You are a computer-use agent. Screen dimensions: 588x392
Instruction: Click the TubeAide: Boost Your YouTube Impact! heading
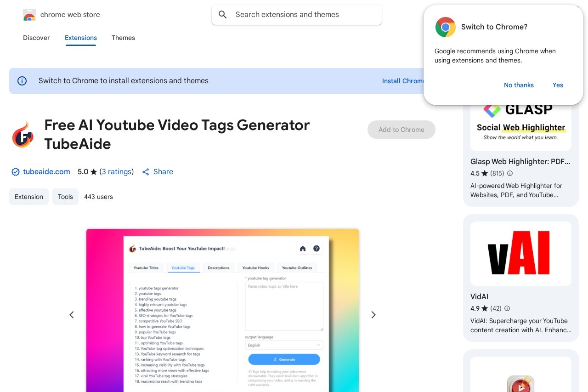182,249
